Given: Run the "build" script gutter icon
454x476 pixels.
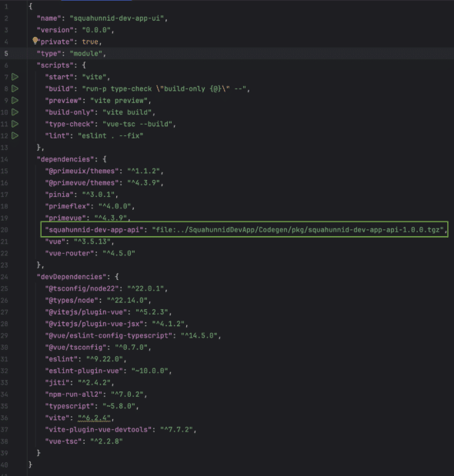Looking at the screenshot, I should click(x=15, y=88).
